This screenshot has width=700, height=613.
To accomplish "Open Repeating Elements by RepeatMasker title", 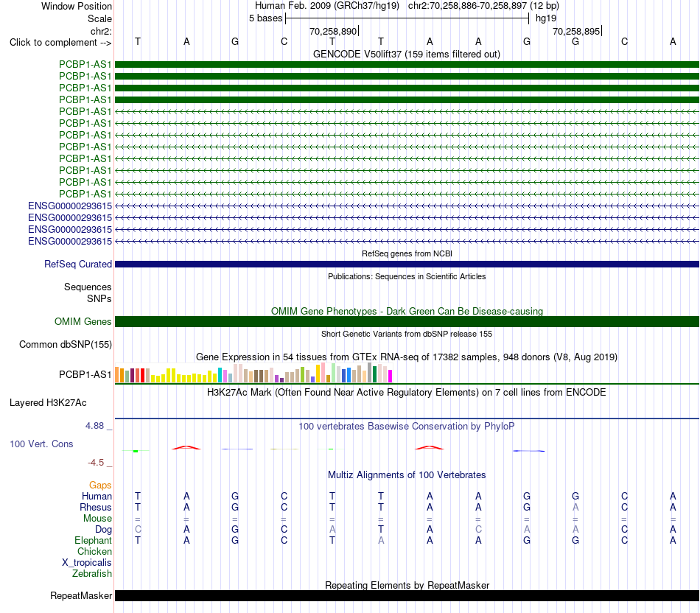I will point(407,585).
